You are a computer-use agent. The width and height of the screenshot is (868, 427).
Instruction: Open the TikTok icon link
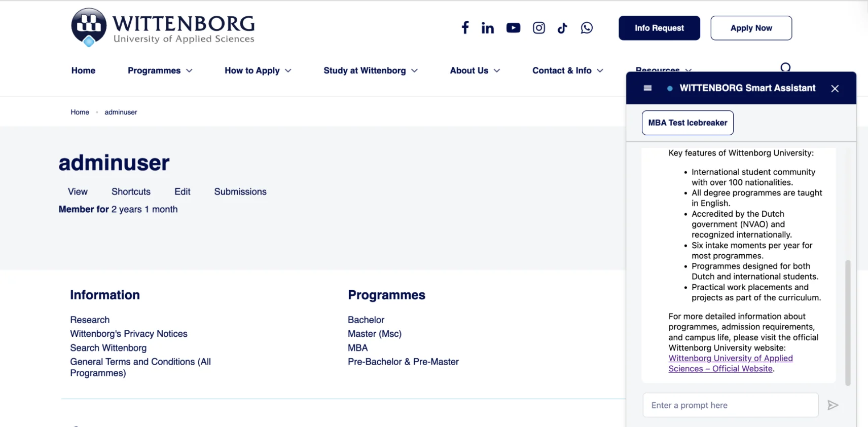point(562,28)
